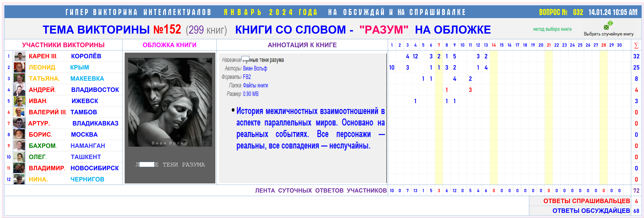Click daily total 13 in answers ribbon
This screenshot has height=218, width=644.
(415, 191)
